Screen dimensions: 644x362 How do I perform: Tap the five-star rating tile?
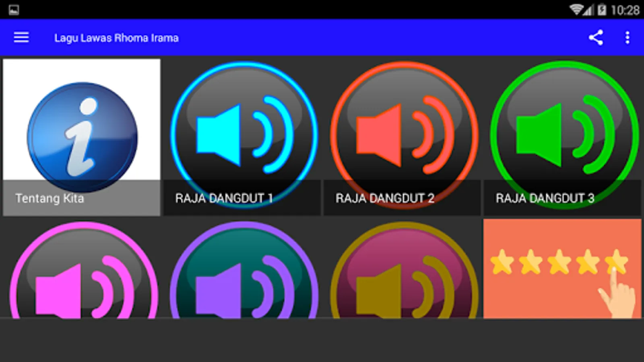click(562, 269)
